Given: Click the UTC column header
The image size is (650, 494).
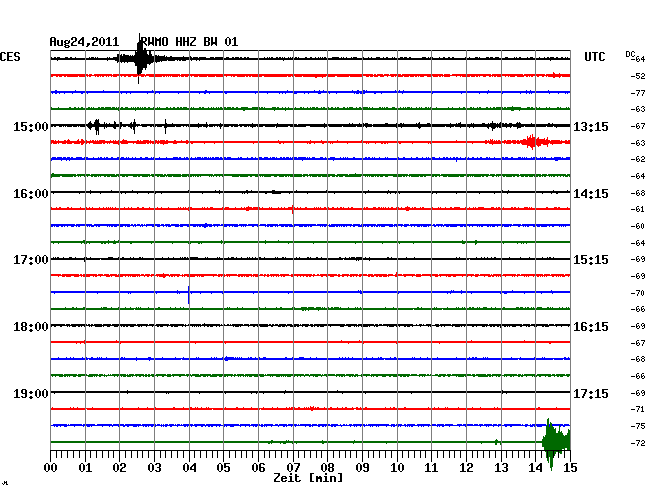Looking at the screenshot, I should (x=594, y=57).
